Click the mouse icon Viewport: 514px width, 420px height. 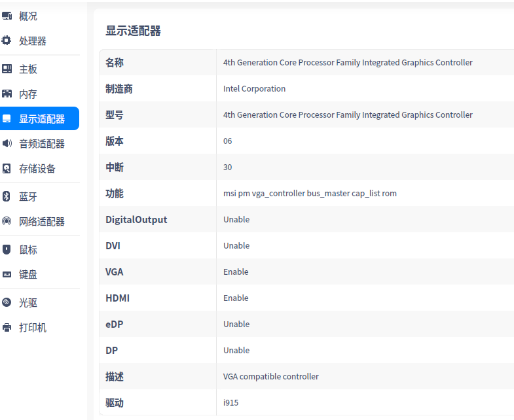pos(7,250)
